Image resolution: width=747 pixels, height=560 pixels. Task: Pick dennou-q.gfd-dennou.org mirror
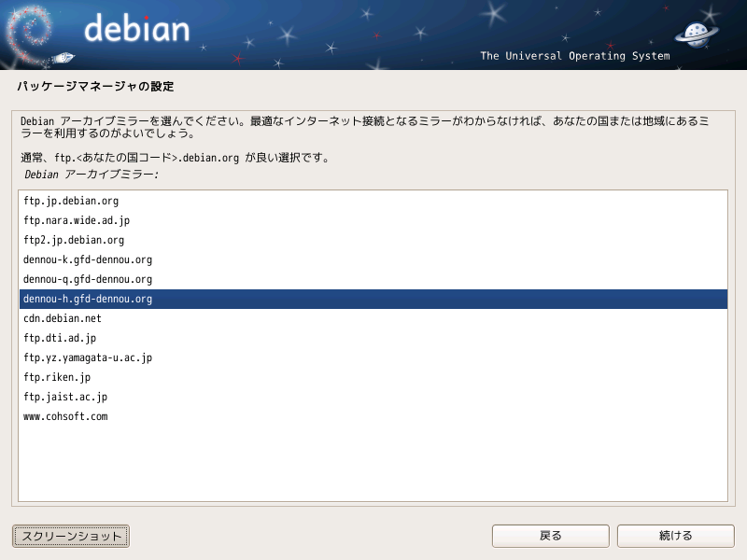pos(373,279)
